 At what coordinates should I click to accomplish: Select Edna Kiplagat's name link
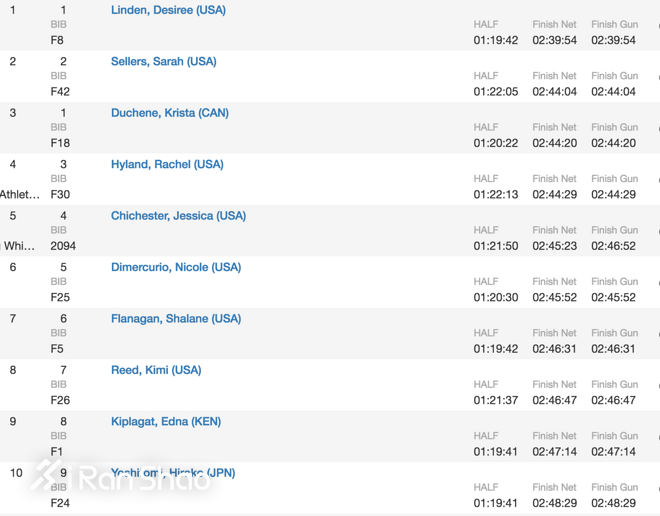pos(166,422)
